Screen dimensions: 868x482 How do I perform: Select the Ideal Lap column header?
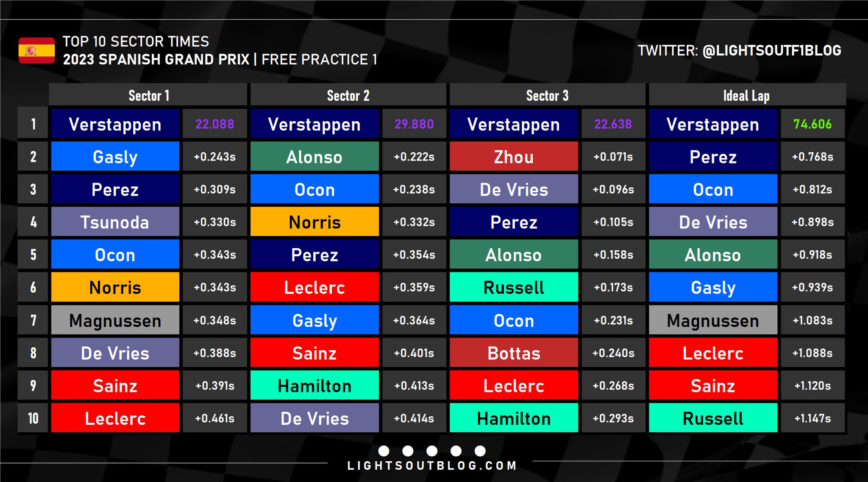(746, 95)
